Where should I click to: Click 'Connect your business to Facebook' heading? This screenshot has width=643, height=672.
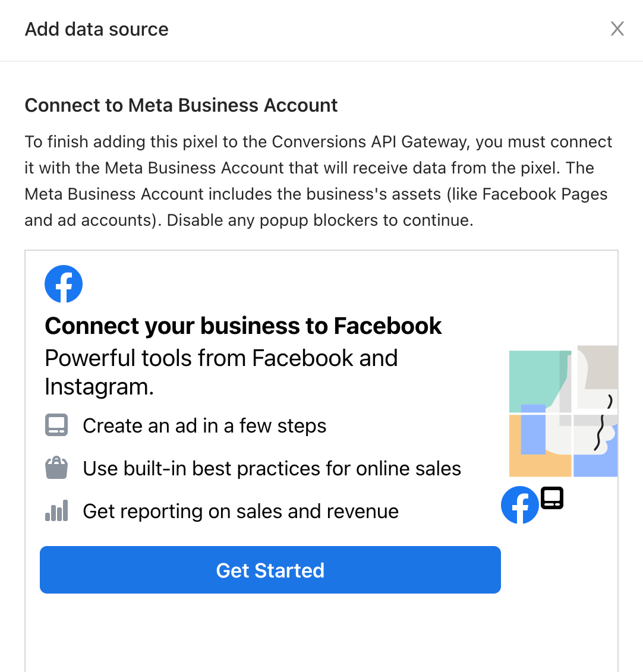coord(243,326)
